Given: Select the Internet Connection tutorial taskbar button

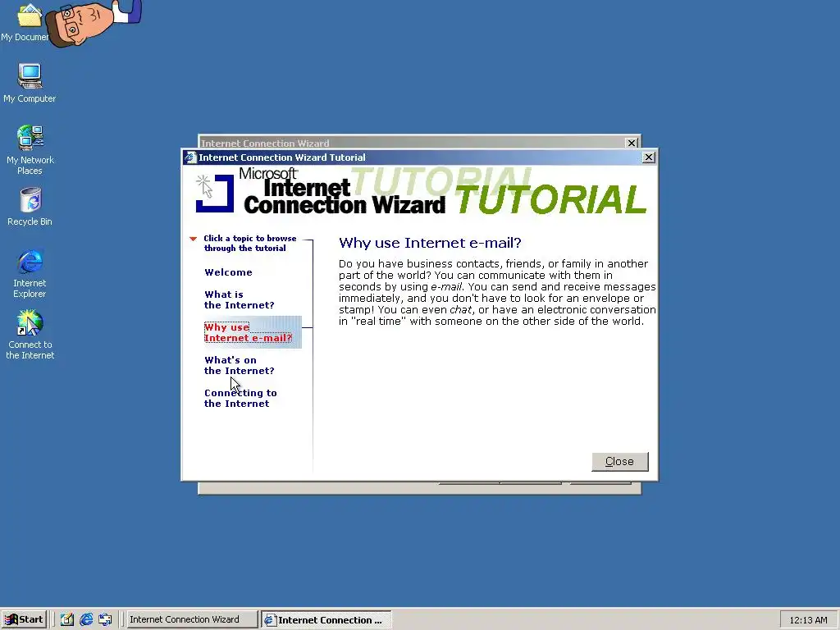Looking at the screenshot, I should (326, 620).
